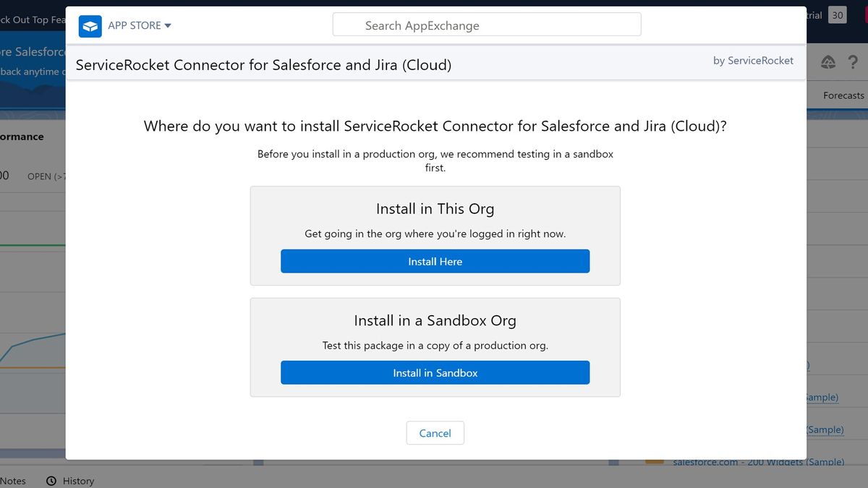
Task: Click the History clock icon
Action: pos(51,480)
